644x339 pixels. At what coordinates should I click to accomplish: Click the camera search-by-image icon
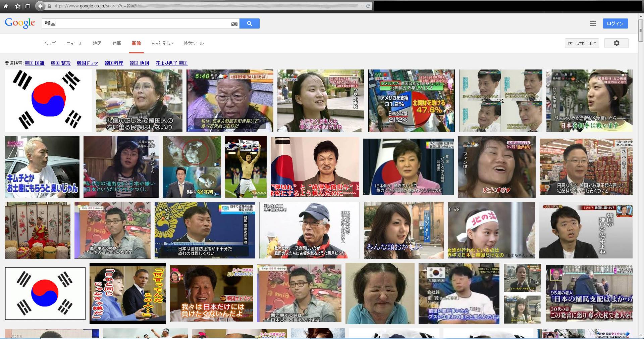pyautogui.click(x=234, y=24)
